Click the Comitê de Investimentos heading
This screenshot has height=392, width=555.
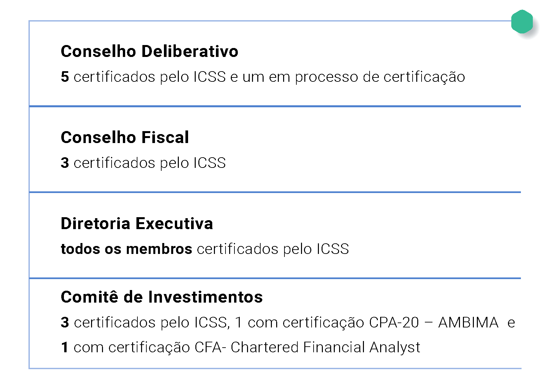coord(162,297)
